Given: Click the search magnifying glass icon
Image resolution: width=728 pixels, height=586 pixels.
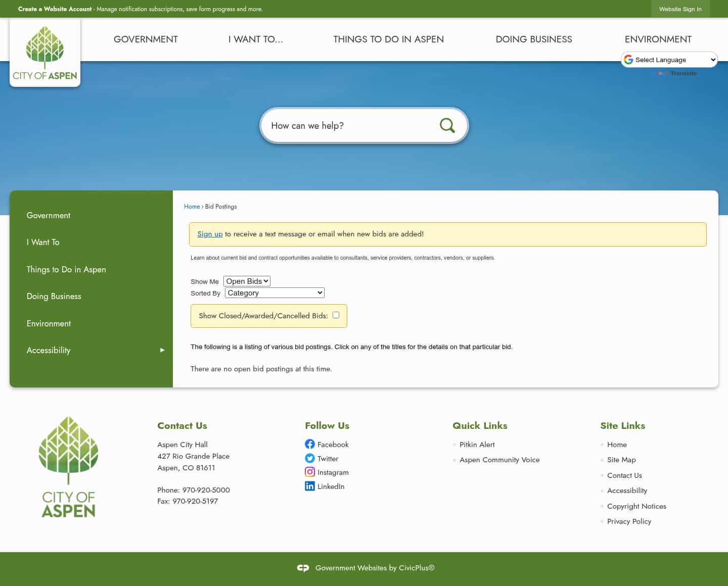Looking at the screenshot, I should [x=447, y=125].
